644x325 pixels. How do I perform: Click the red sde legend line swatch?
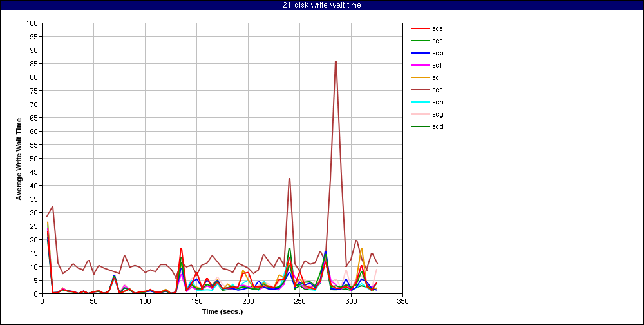pos(420,28)
